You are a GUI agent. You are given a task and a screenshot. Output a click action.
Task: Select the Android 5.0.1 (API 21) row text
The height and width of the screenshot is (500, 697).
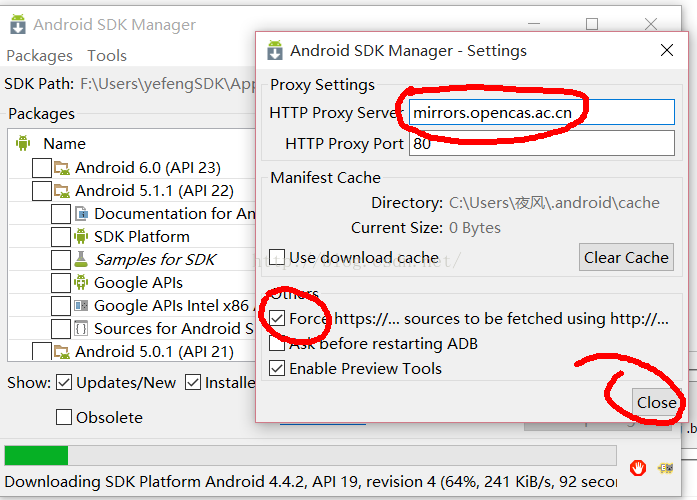click(154, 352)
